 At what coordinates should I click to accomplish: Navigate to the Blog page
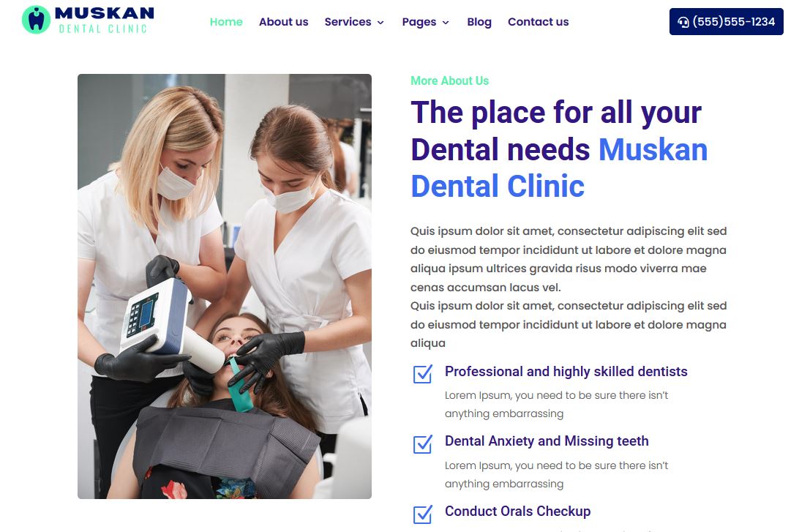click(x=479, y=22)
